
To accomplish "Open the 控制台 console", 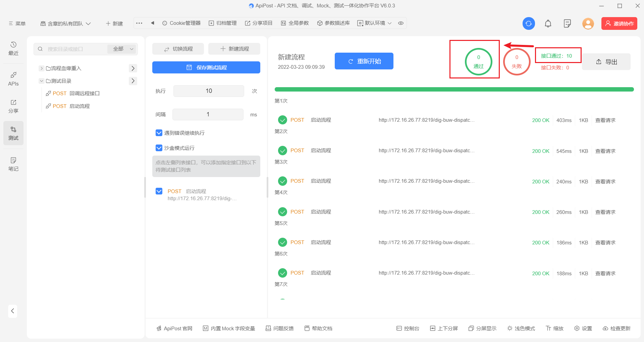I will pyautogui.click(x=408, y=328).
